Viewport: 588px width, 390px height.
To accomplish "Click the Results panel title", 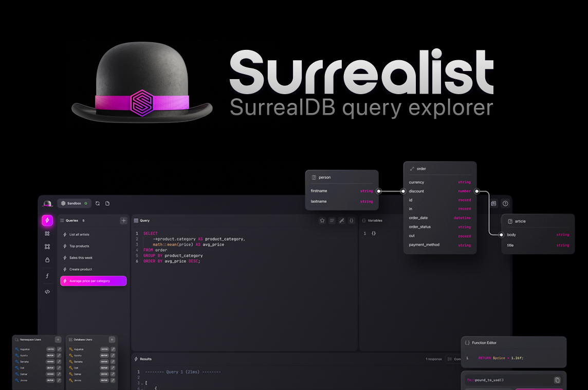I will pyautogui.click(x=145, y=359).
